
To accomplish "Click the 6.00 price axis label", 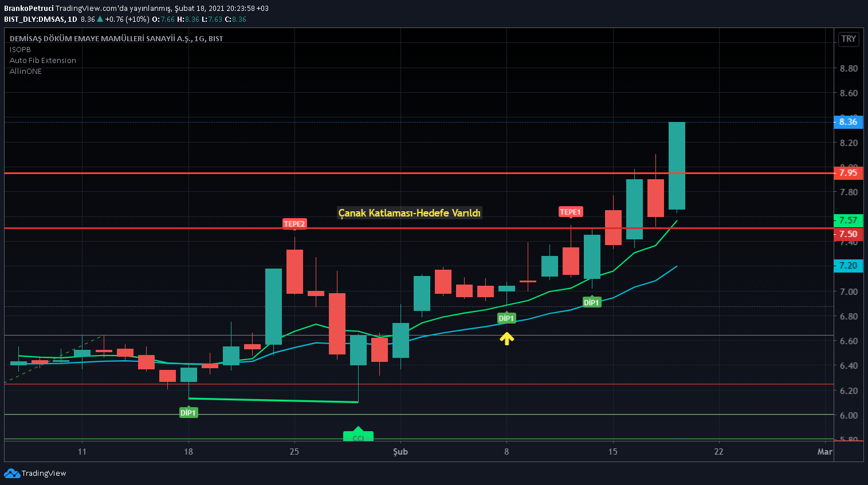I will [x=849, y=416].
